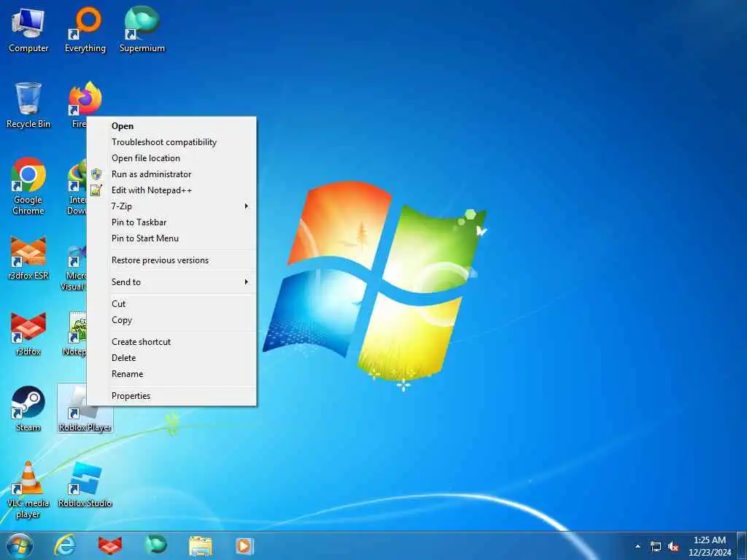Select the Internet Download Manager shortcut

pos(77,187)
